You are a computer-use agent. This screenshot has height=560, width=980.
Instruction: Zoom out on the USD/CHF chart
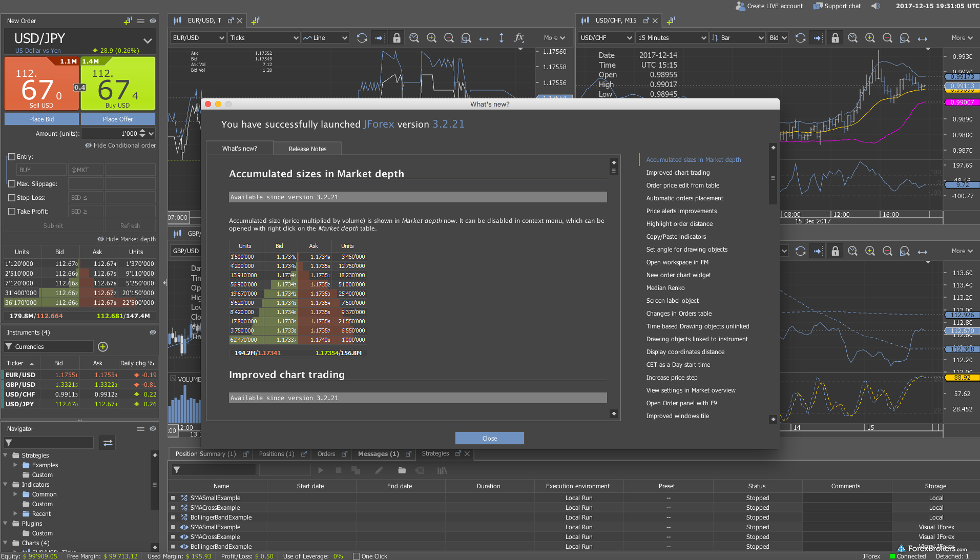tap(887, 38)
